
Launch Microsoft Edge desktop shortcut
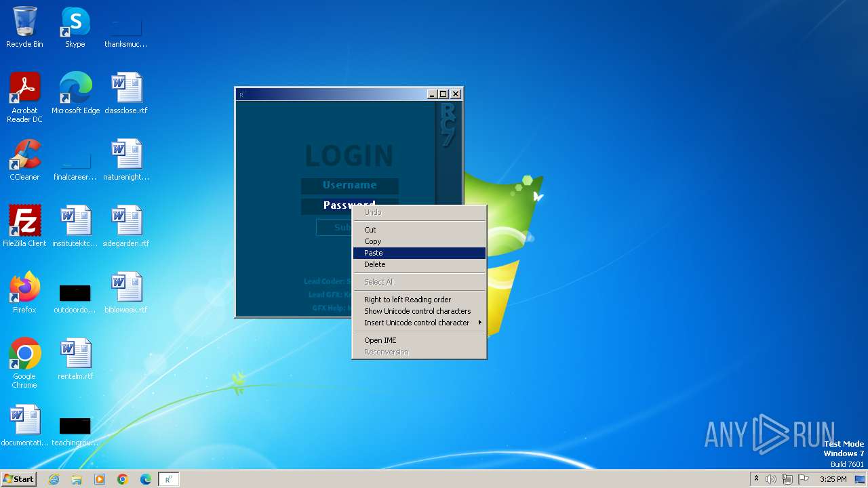75,94
